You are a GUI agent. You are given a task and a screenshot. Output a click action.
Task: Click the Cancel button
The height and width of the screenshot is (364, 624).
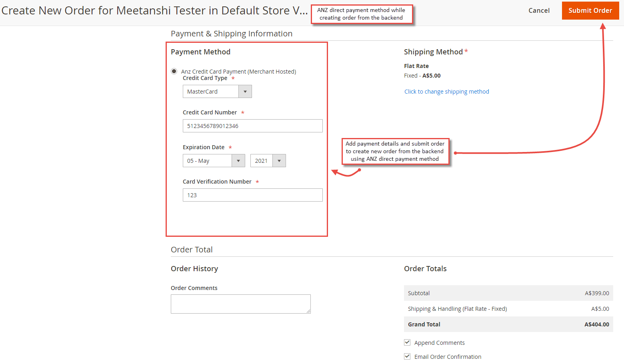[539, 10]
